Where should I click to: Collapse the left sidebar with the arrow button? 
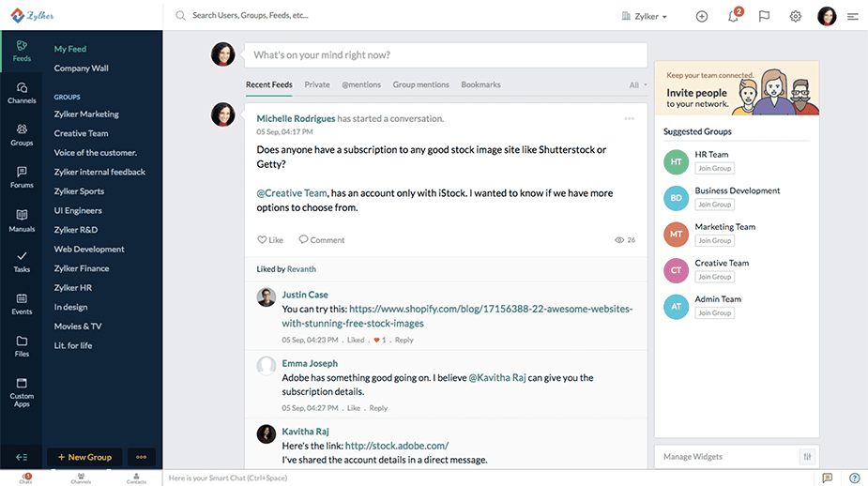tap(22, 457)
